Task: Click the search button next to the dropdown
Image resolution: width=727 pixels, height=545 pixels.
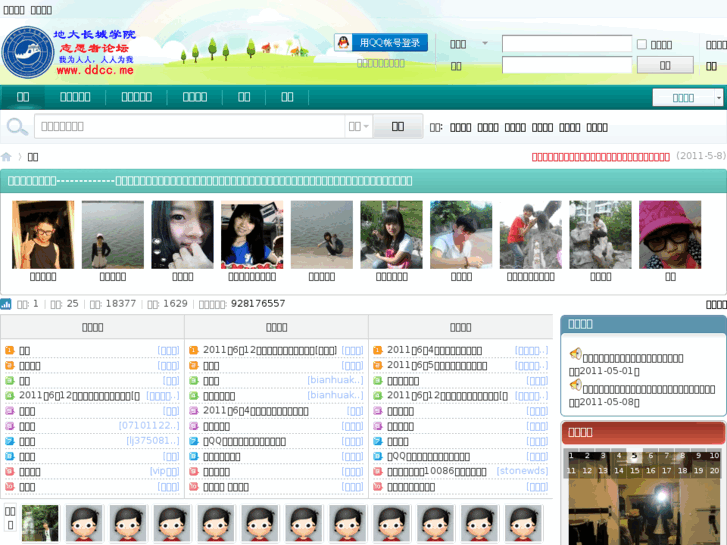Action: click(x=398, y=126)
